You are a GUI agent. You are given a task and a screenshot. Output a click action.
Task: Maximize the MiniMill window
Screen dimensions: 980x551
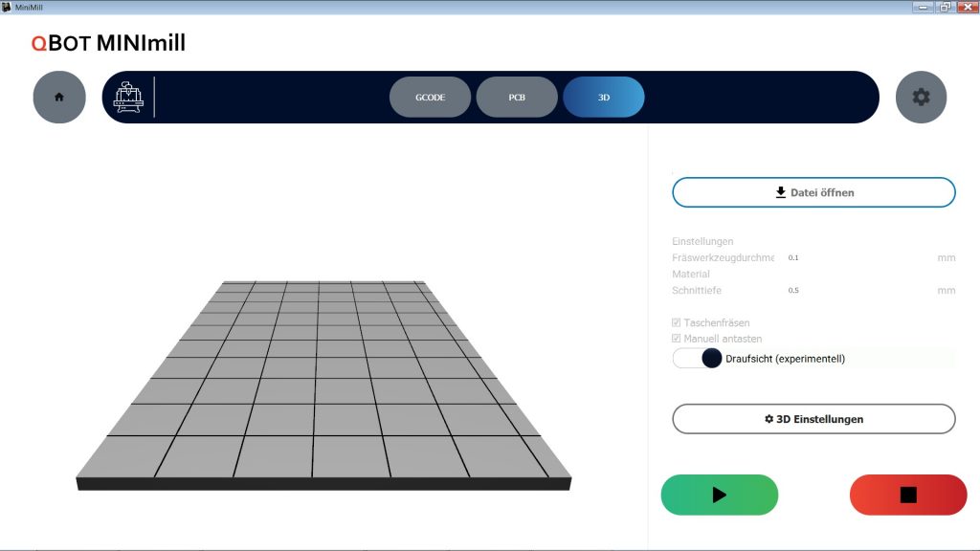[945, 7]
